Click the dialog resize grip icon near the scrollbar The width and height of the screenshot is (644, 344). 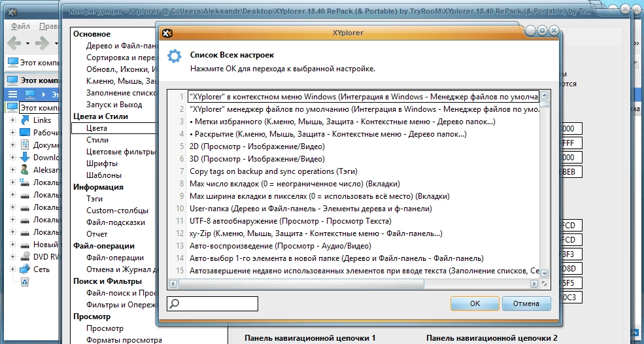pos(545,284)
